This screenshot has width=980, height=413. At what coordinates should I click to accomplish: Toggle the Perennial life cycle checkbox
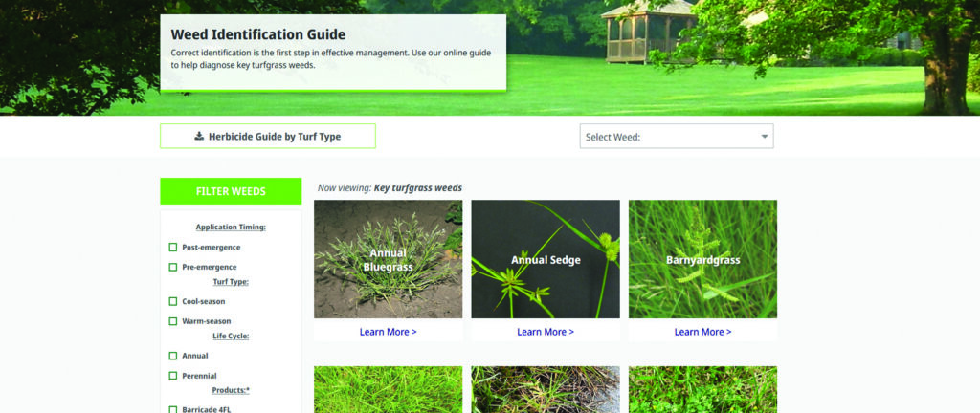coord(173,376)
